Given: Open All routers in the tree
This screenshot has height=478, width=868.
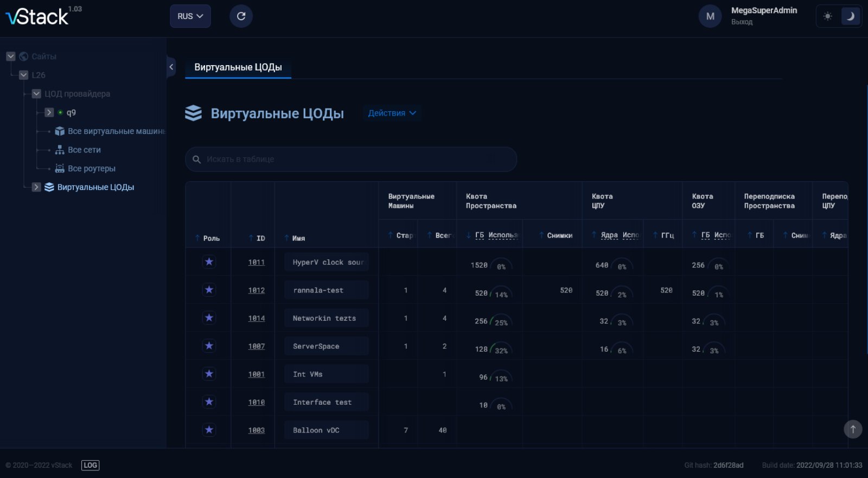Looking at the screenshot, I should click(91, 169).
